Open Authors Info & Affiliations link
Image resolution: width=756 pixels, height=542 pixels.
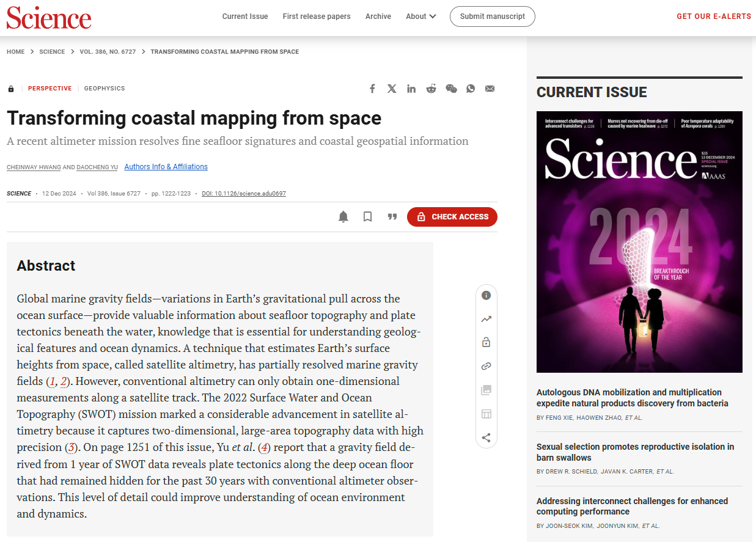tap(166, 167)
